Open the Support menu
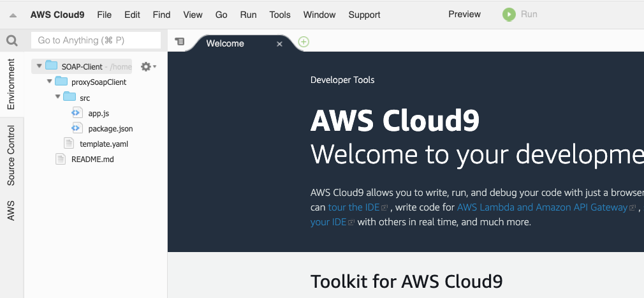Screen dimensions: 644x298 [364, 15]
